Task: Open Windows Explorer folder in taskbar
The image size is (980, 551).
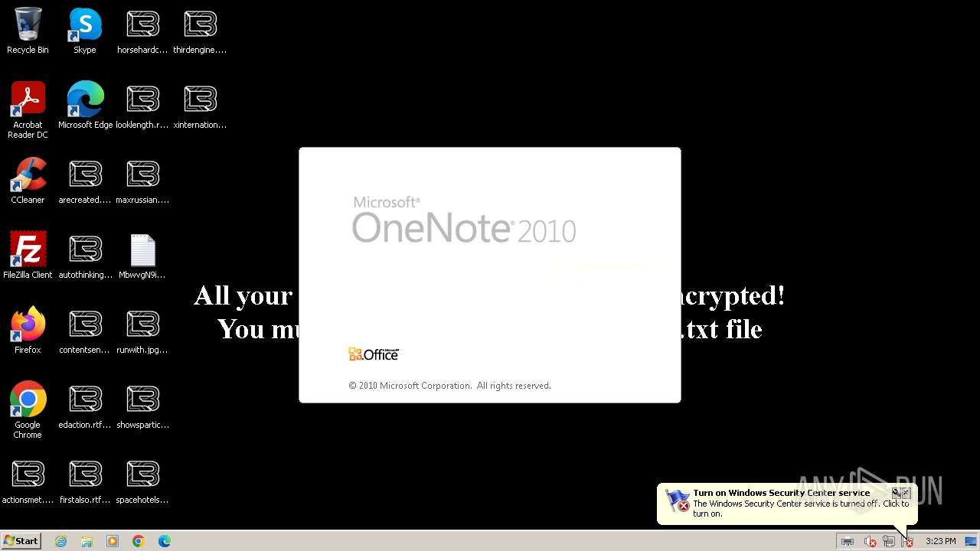Action: 87,541
